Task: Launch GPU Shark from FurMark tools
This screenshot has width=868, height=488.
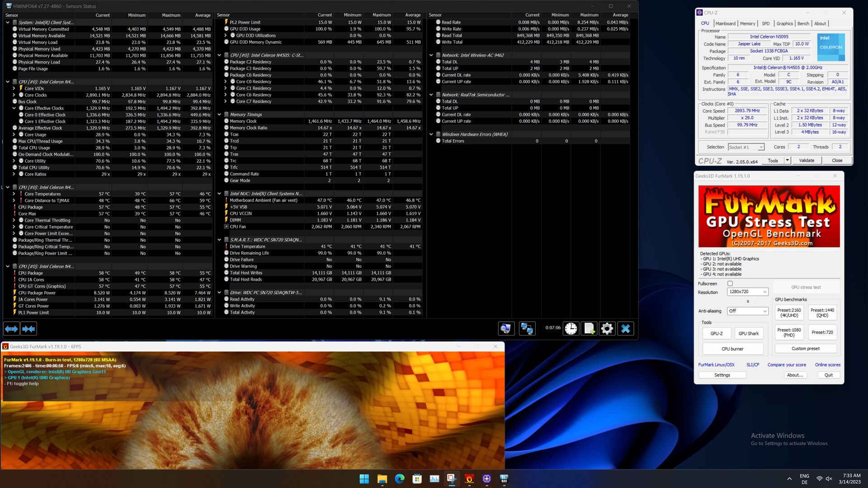Action: click(x=749, y=333)
